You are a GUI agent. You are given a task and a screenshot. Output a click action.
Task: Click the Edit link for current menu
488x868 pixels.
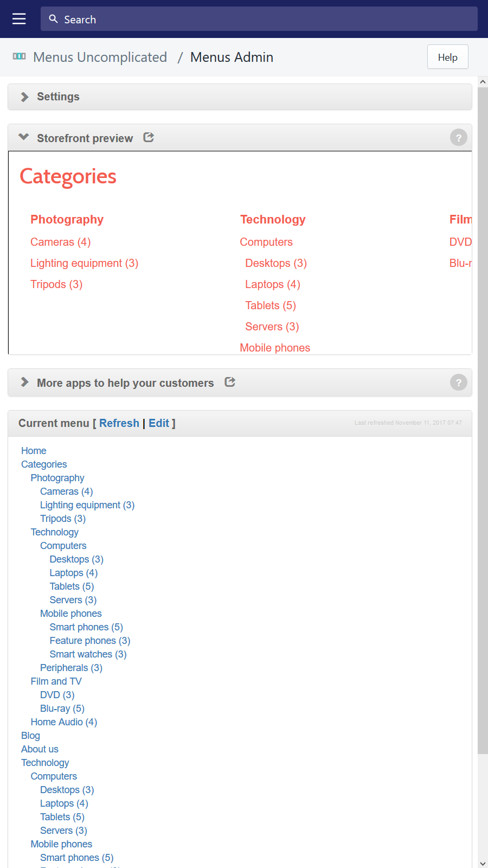[x=159, y=423]
